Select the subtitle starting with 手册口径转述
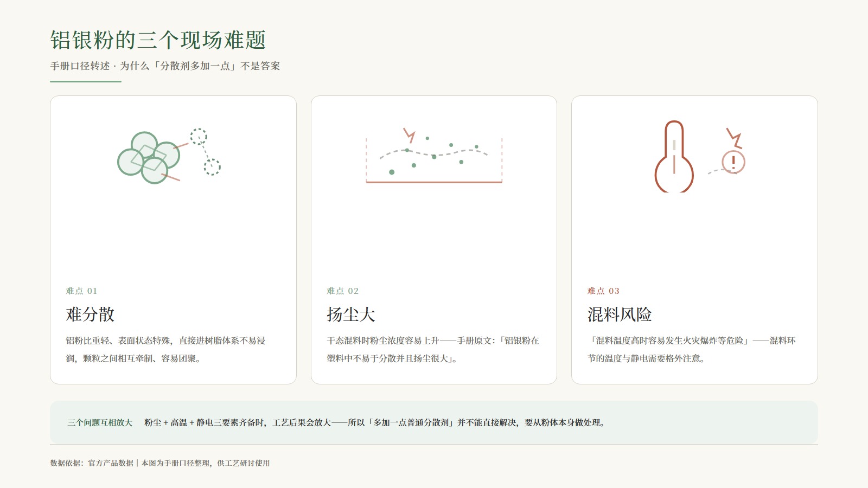 pyautogui.click(x=165, y=66)
